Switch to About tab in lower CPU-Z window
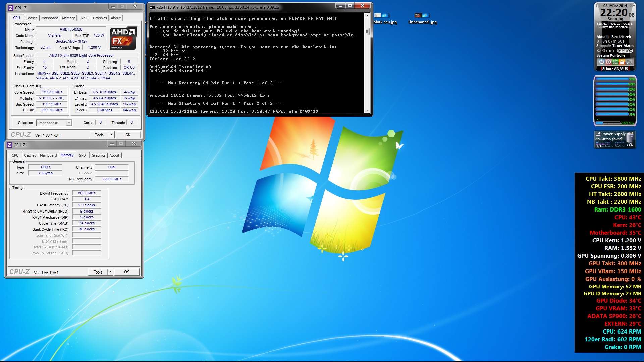Viewport: 644px width, 362px height. 114,155
